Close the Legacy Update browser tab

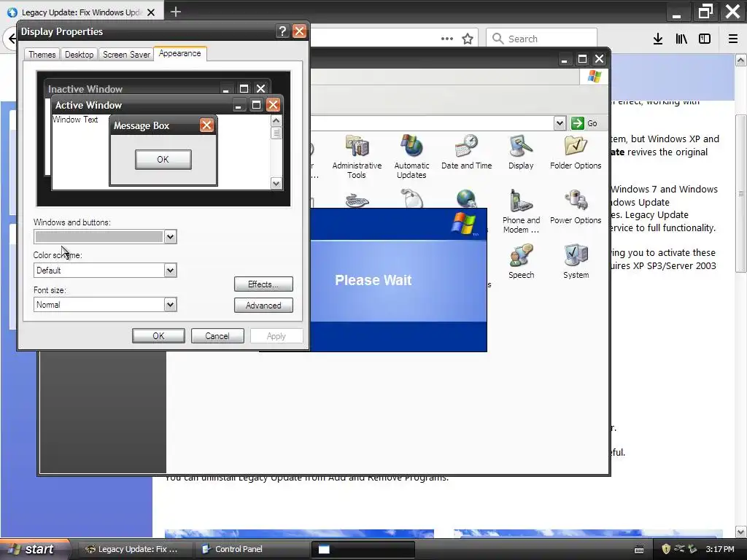tap(151, 12)
